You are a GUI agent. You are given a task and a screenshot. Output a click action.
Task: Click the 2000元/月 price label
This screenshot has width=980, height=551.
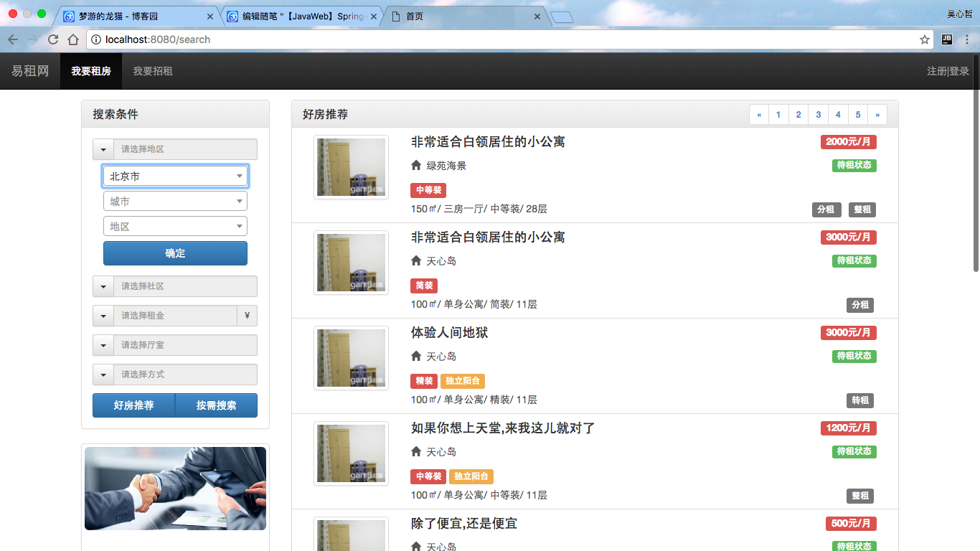click(849, 142)
